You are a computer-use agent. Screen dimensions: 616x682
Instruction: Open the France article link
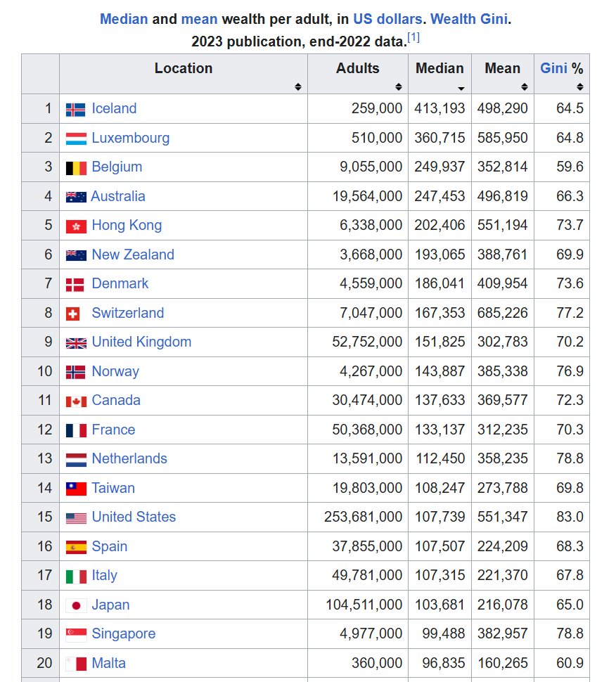point(113,430)
